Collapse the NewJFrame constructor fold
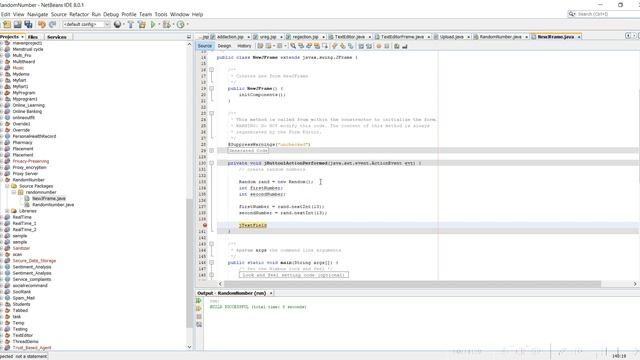Image resolution: width=640 pixels, height=360 pixels. (211, 89)
